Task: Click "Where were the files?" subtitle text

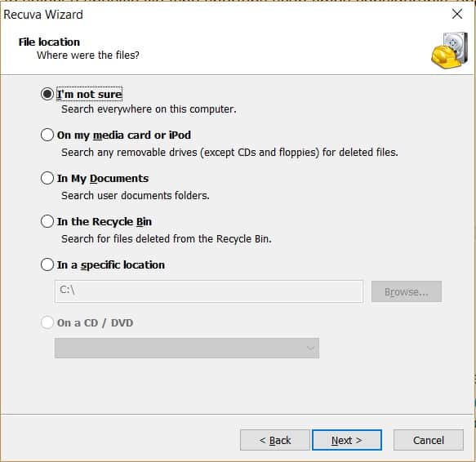Action: pos(88,56)
